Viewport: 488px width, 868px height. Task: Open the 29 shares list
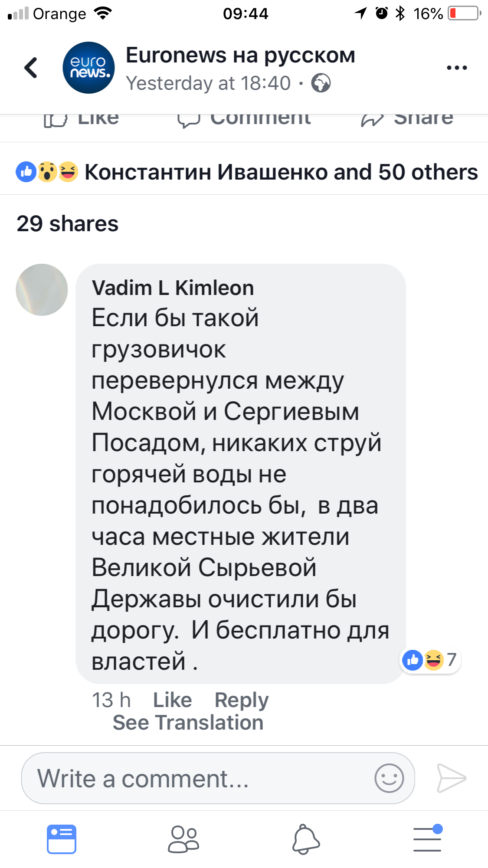click(x=68, y=224)
